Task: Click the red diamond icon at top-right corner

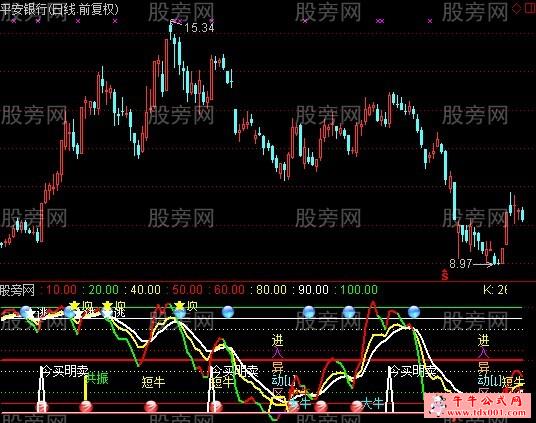Action: pyautogui.click(x=517, y=8)
